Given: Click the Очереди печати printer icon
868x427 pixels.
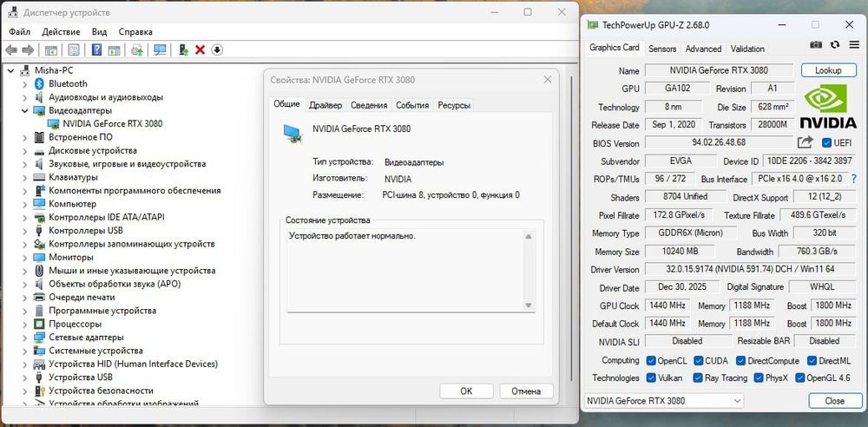Looking at the screenshot, I should pyautogui.click(x=39, y=298).
